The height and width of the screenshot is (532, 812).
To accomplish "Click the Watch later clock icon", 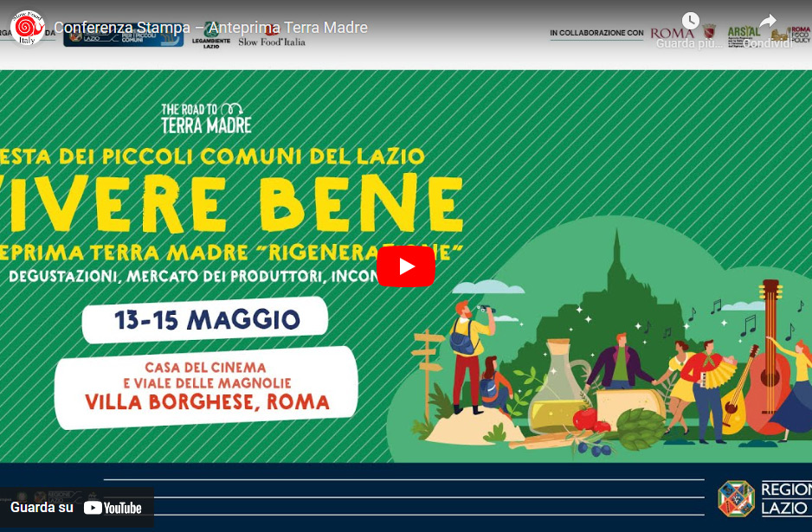I will pyautogui.click(x=690, y=22).
